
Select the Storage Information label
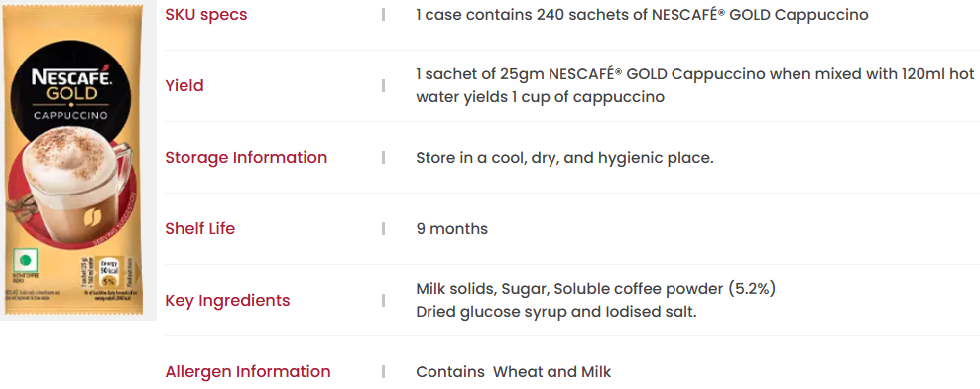[x=246, y=157]
